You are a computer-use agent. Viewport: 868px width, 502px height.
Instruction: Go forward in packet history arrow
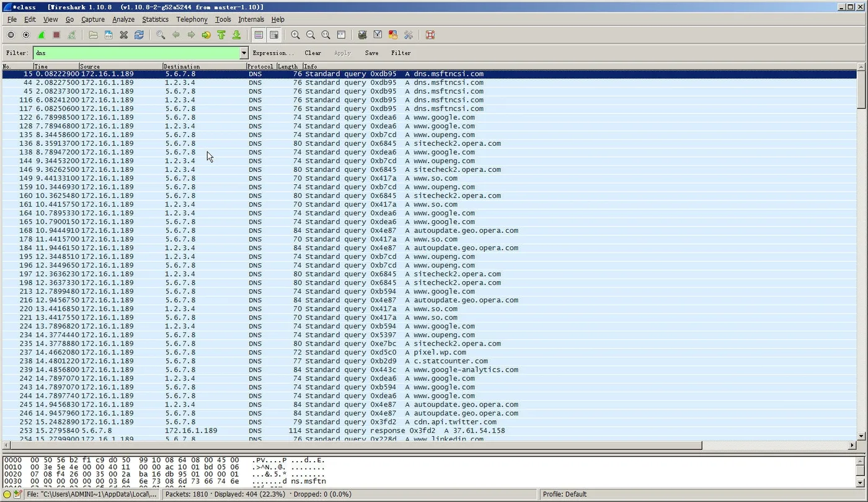[191, 35]
